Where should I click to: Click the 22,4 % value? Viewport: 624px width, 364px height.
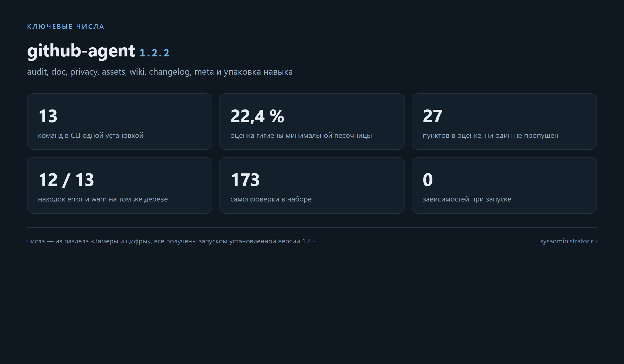pyautogui.click(x=257, y=116)
